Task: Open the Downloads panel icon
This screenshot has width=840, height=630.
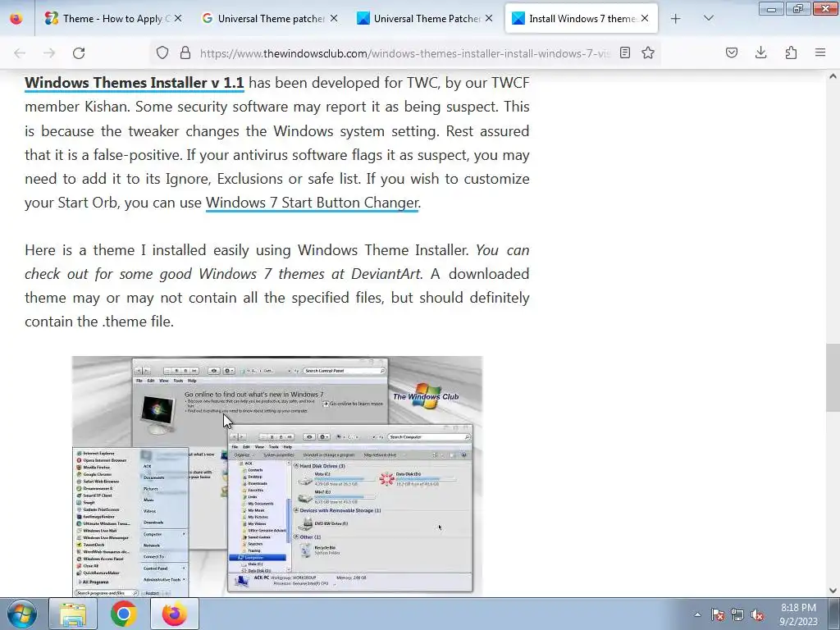Action: click(x=760, y=52)
